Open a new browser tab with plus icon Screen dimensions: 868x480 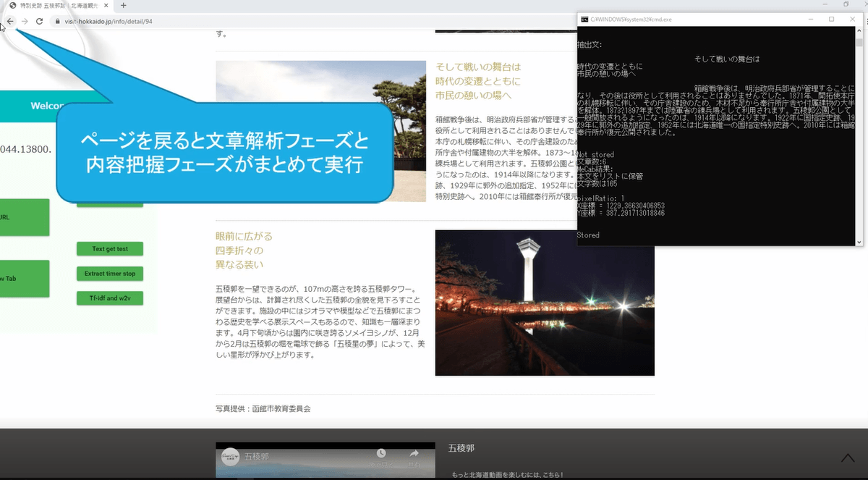[123, 6]
